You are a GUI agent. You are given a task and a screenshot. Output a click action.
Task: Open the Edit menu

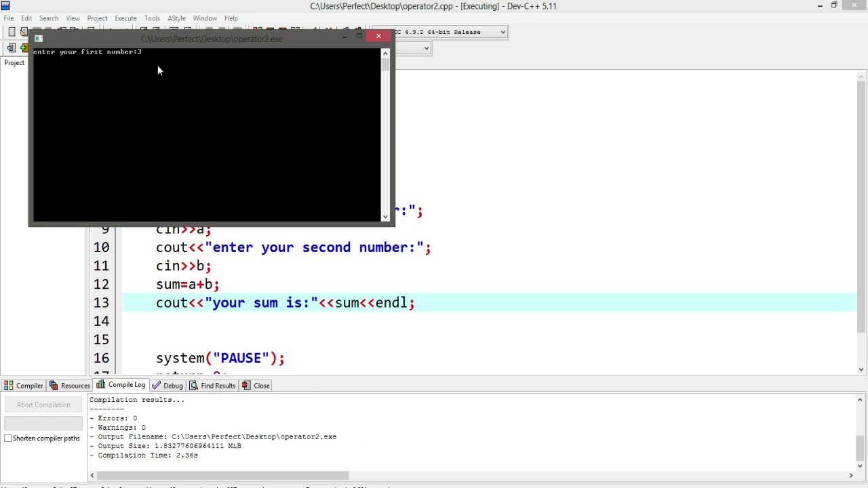(x=26, y=18)
